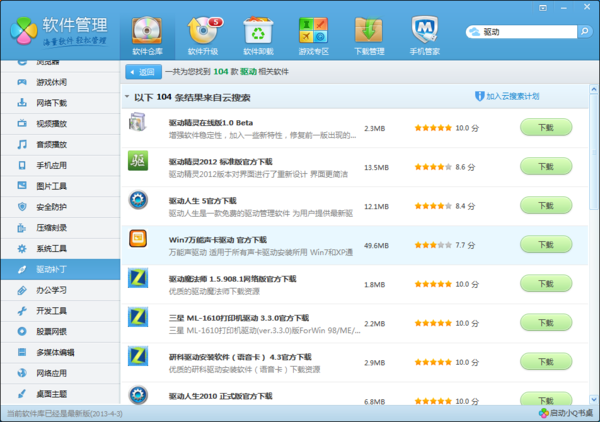Open the 驱动人生2010 正式版官方下载 title
This screenshot has height=422, width=600.
point(220,396)
